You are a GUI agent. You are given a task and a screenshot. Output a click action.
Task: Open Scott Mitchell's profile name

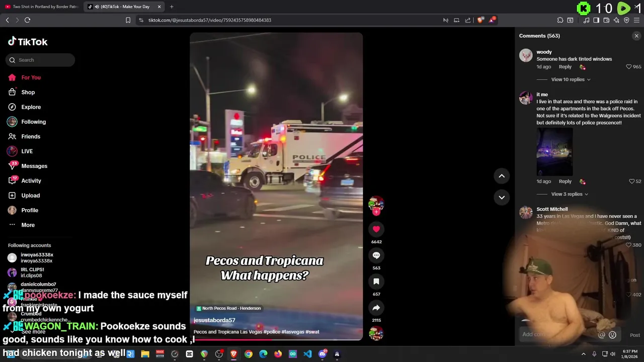(x=552, y=209)
